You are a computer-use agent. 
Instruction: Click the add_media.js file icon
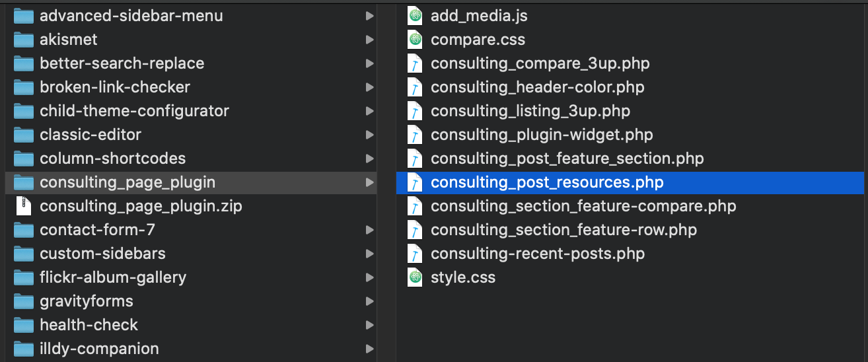pyautogui.click(x=414, y=16)
